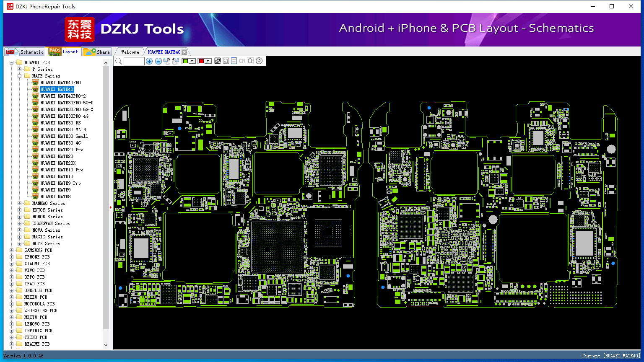Toggle the horizontal lines icon in the toolbar
Image resolution: width=644 pixels, height=362 pixels.
tap(234, 61)
